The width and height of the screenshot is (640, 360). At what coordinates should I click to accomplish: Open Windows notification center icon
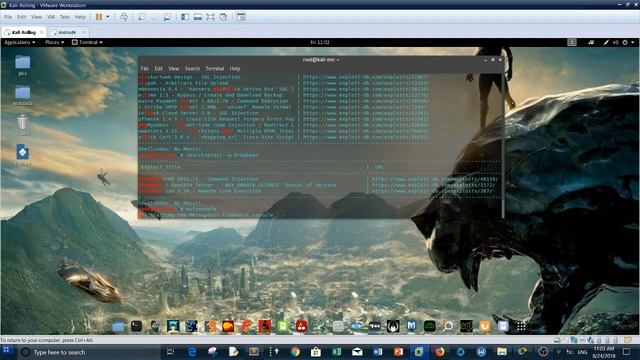pyautogui.click(x=627, y=352)
